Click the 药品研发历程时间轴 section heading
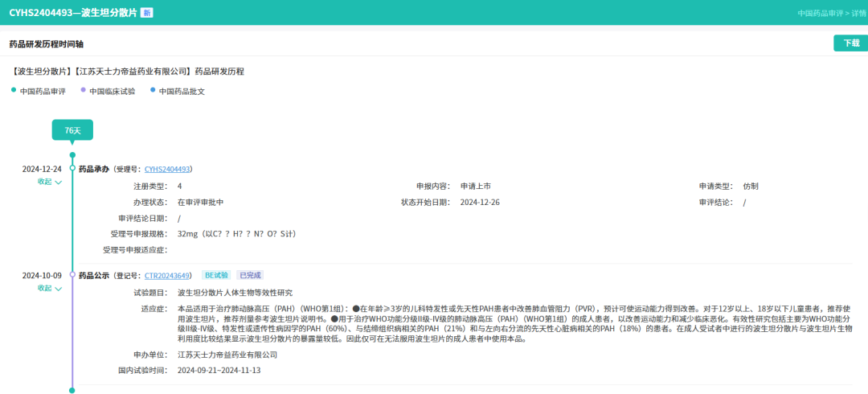This screenshot has width=868, height=394. point(46,43)
